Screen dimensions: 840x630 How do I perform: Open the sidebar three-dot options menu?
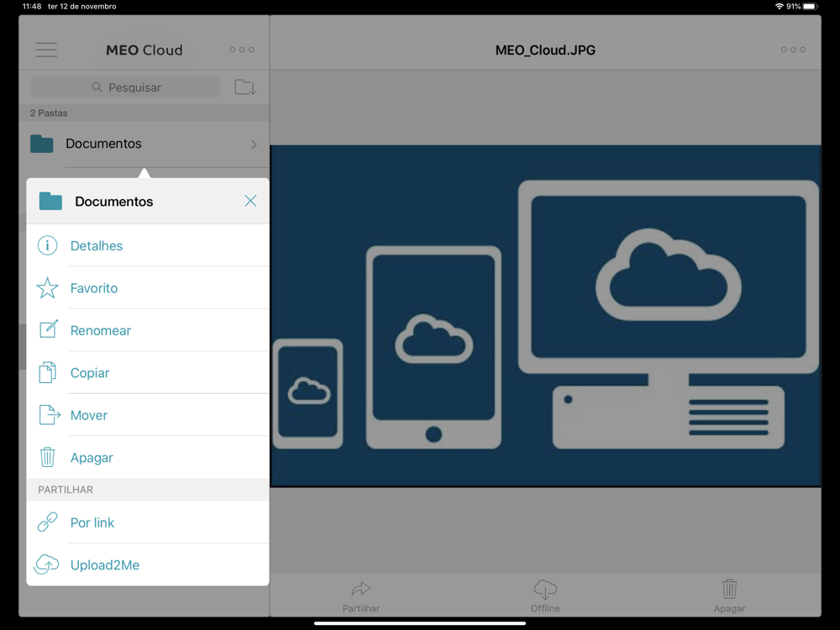click(242, 50)
